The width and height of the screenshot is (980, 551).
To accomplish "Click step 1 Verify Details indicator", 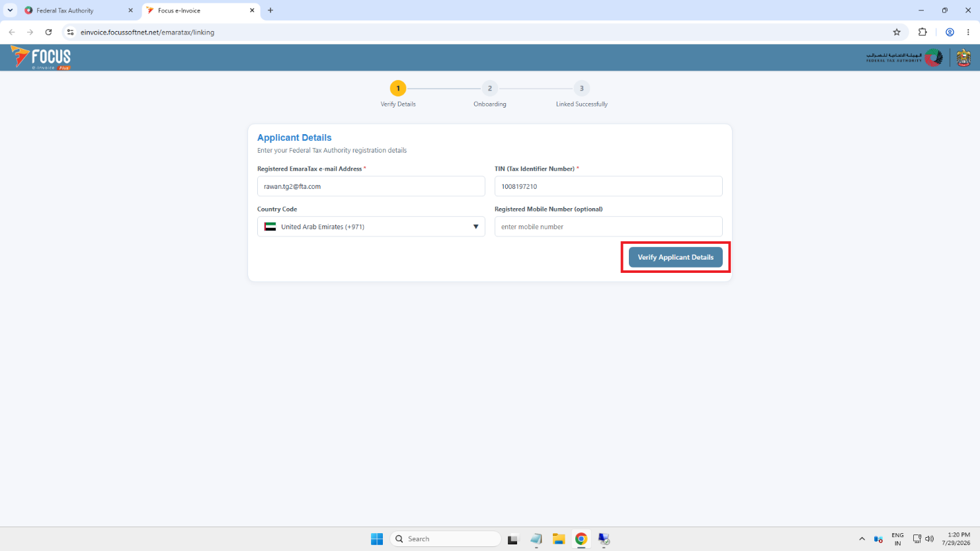I will [398, 89].
